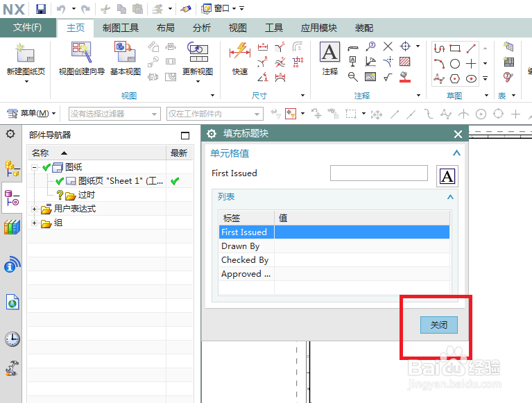This screenshot has height=403, width=532.
Task: Select the ellipse sketch tool
Action: [471, 78]
